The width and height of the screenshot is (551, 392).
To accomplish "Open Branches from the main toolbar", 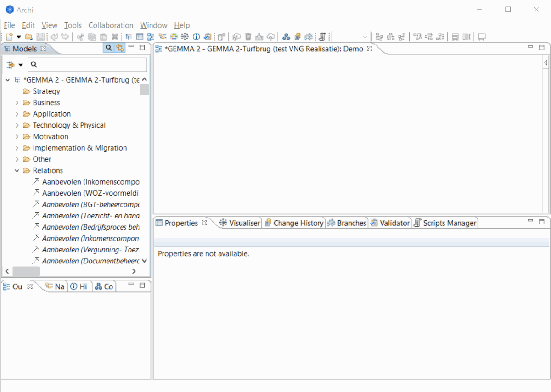I will pos(309,37).
